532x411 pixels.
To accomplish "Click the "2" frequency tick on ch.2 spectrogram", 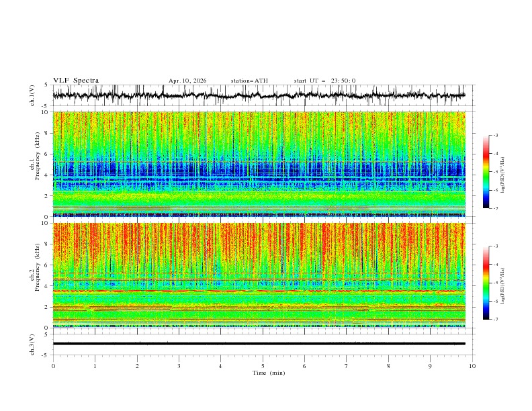I will click(x=48, y=307).
